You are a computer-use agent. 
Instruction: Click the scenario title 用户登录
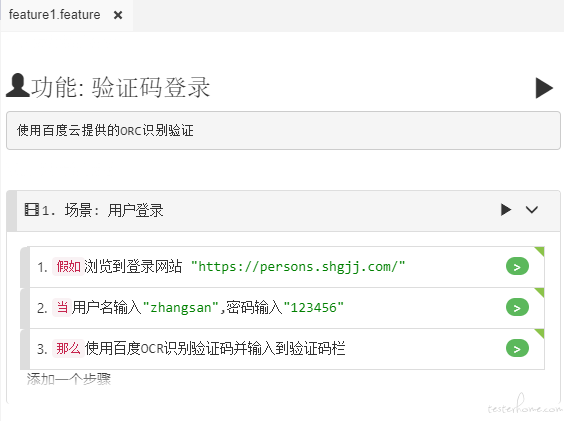[x=135, y=210]
